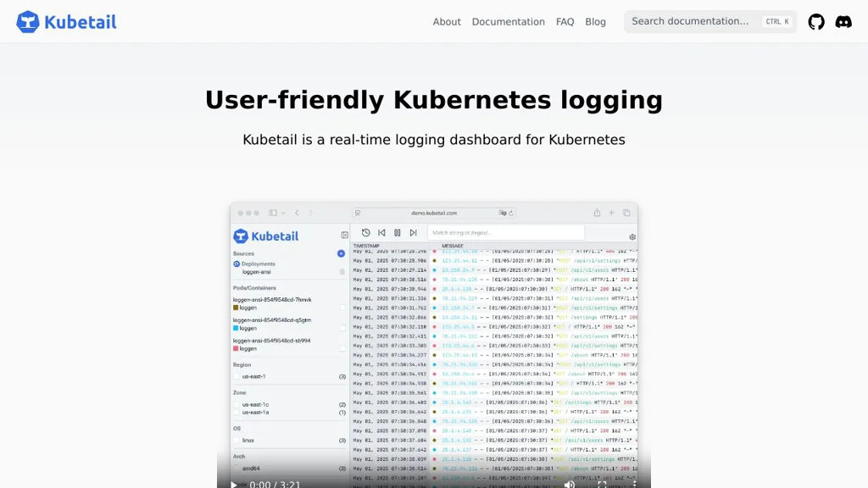Toggle the us-east-1c zone checkbox in demo
Image resolution: width=868 pixels, height=488 pixels.
(237, 404)
